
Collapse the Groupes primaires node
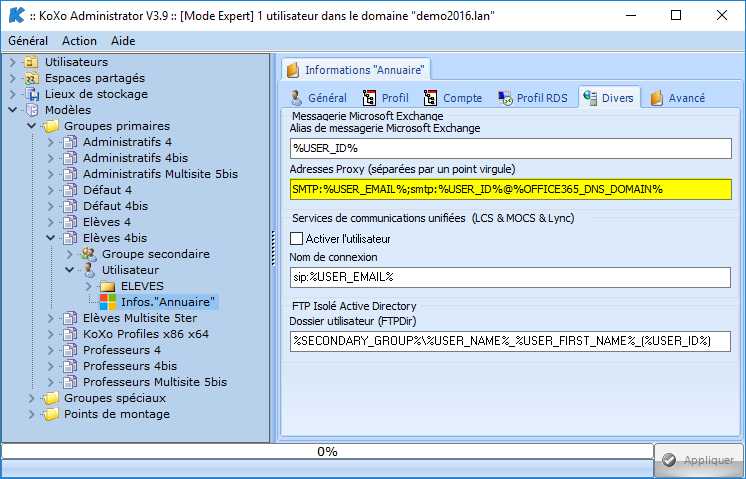pyautogui.click(x=31, y=126)
